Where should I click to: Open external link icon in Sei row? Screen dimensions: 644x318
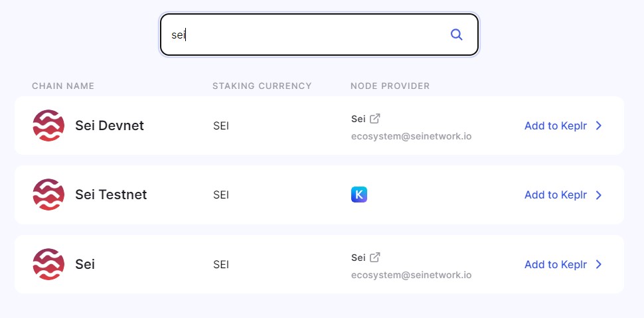point(374,258)
